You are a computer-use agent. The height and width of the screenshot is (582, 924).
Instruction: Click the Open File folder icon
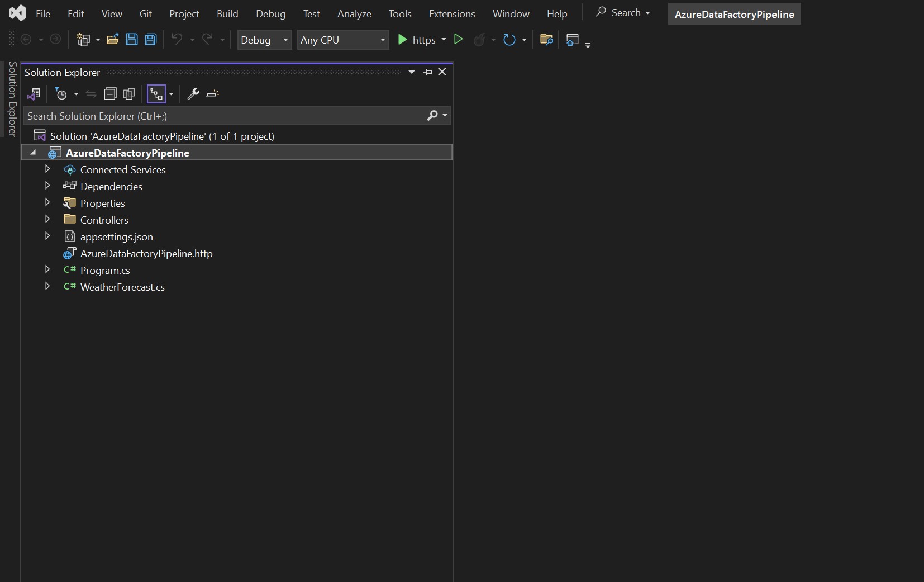point(113,40)
